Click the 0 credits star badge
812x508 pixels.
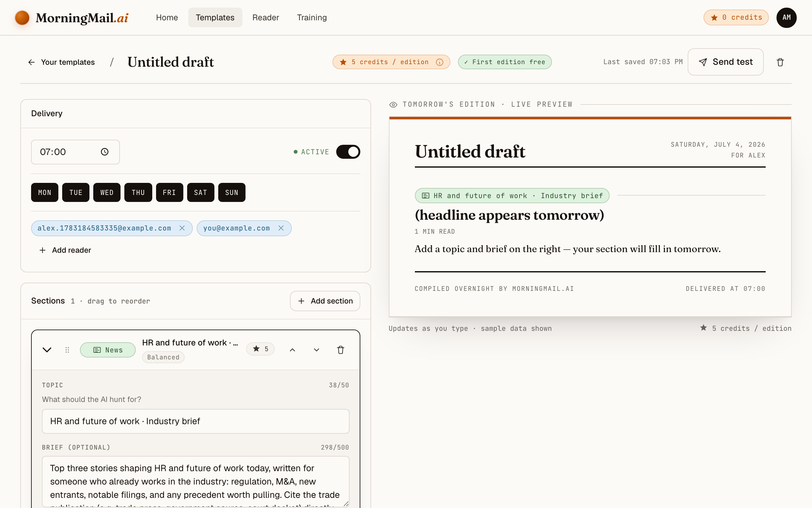(736, 17)
